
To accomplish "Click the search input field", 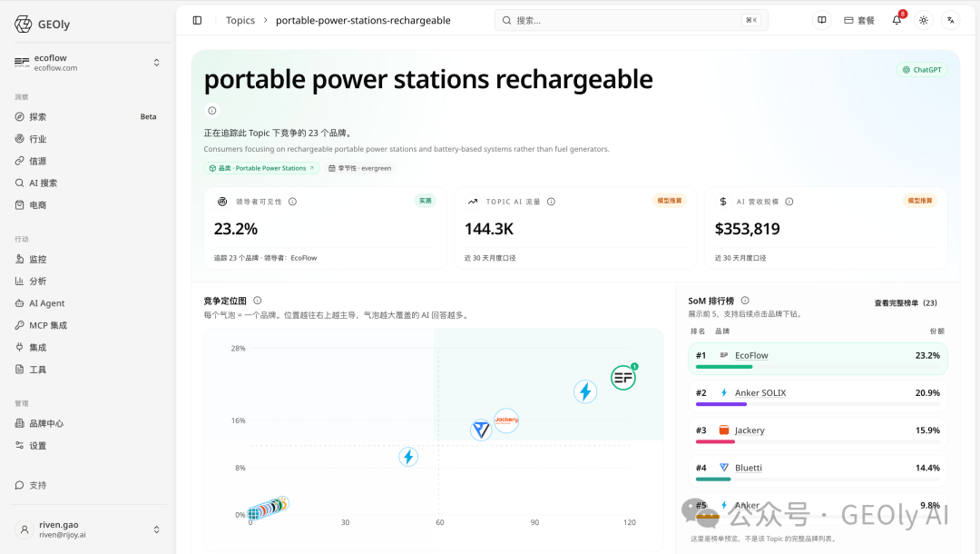I will (632, 20).
